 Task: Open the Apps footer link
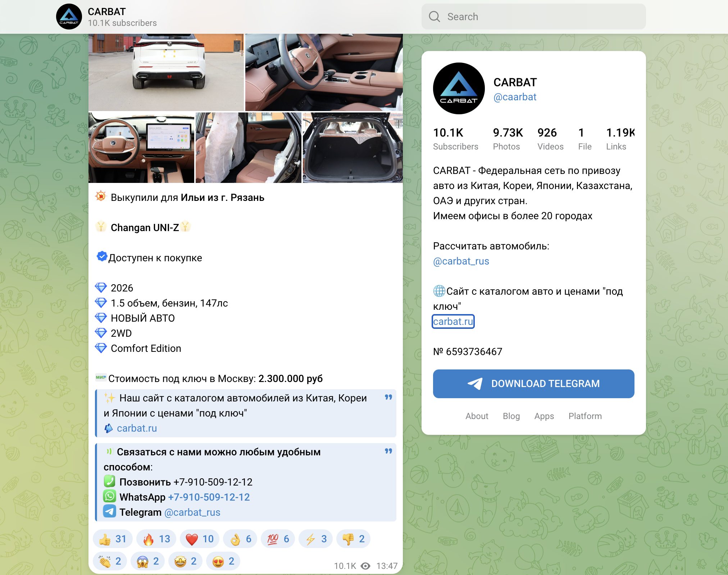click(x=544, y=416)
